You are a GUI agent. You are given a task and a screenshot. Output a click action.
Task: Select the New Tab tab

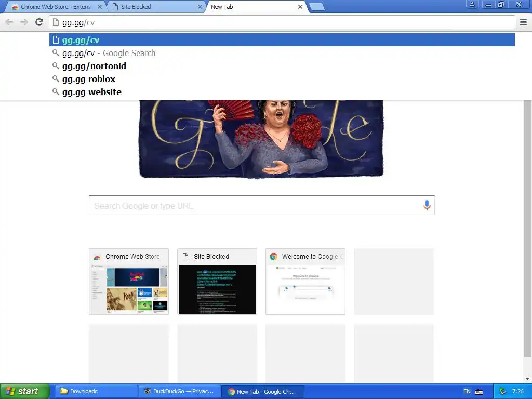coord(256,7)
